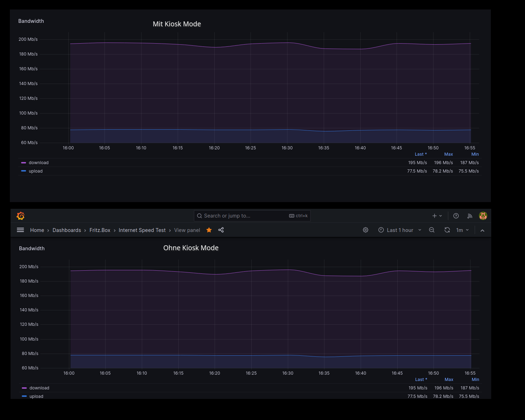Click the share dashboard icon
525x420 pixels.
pyautogui.click(x=221, y=230)
